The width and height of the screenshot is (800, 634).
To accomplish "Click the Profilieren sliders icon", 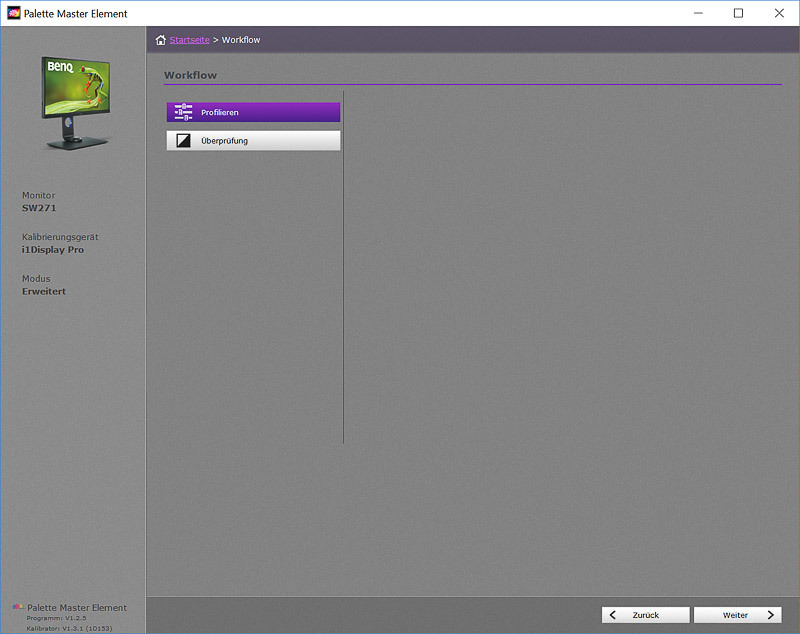I will click(183, 112).
